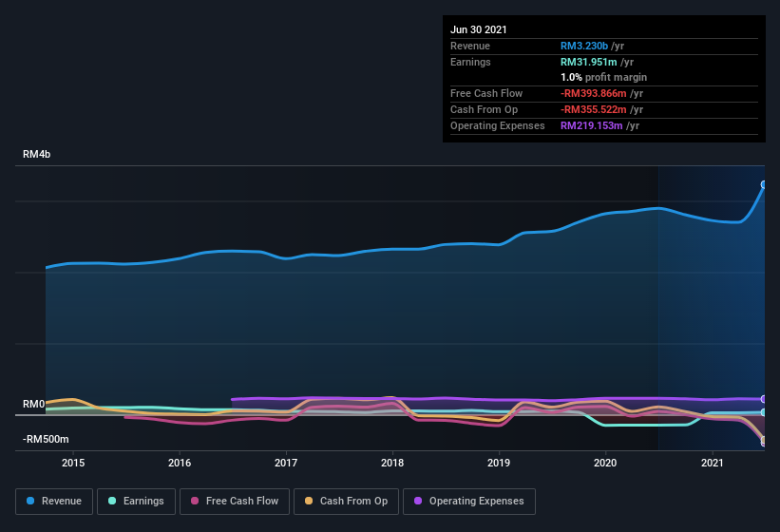Viewport: 780px width, 532px height.
Task: Select the 2015 x-axis label
Action: click(x=73, y=463)
